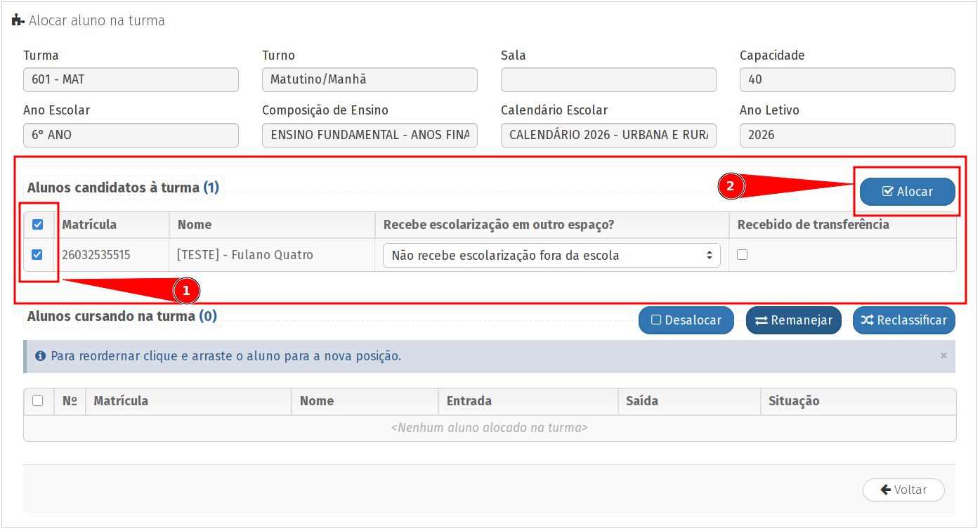
Task: Dismiss the reorder notice with the x
Action: [943, 355]
